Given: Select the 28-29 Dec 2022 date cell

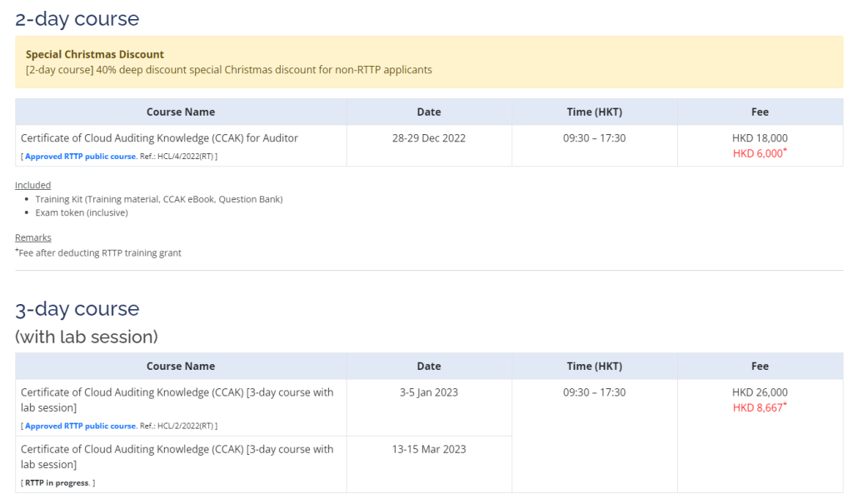Looking at the screenshot, I should pos(428,138).
